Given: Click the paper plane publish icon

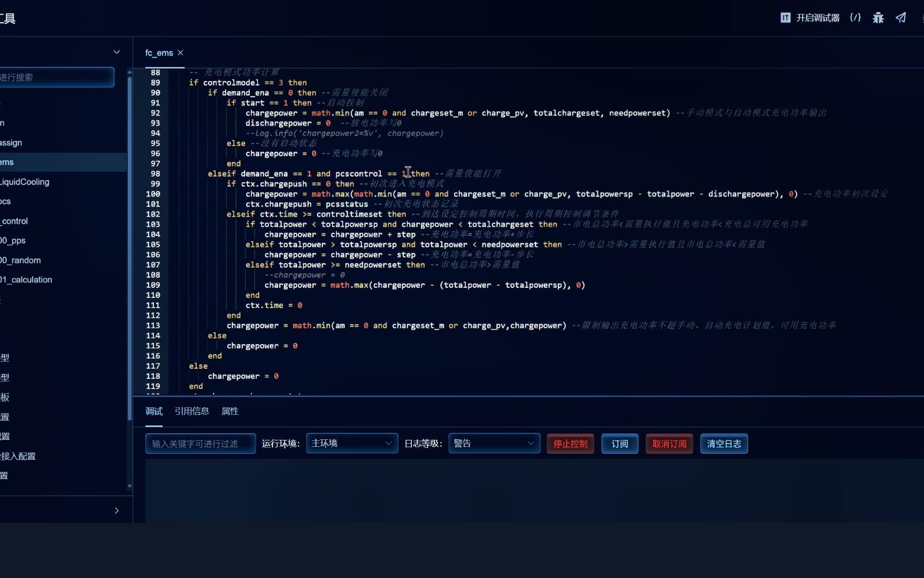Looking at the screenshot, I should 901,18.
